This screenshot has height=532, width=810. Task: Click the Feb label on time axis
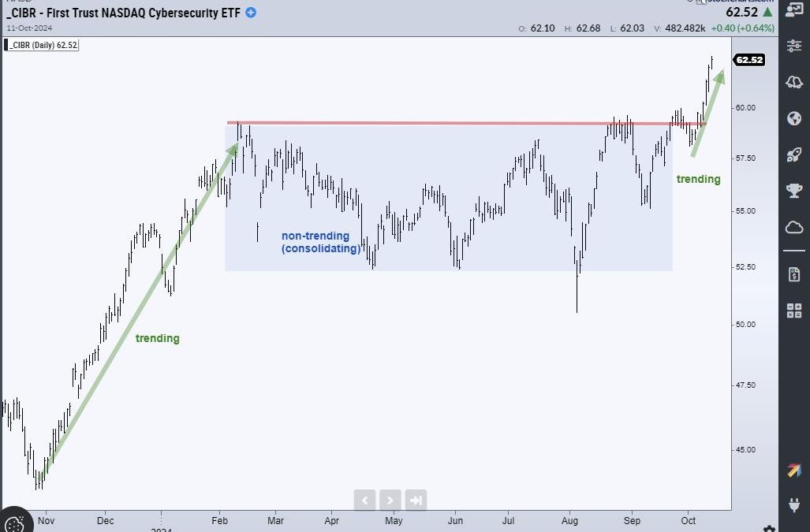tap(219, 520)
